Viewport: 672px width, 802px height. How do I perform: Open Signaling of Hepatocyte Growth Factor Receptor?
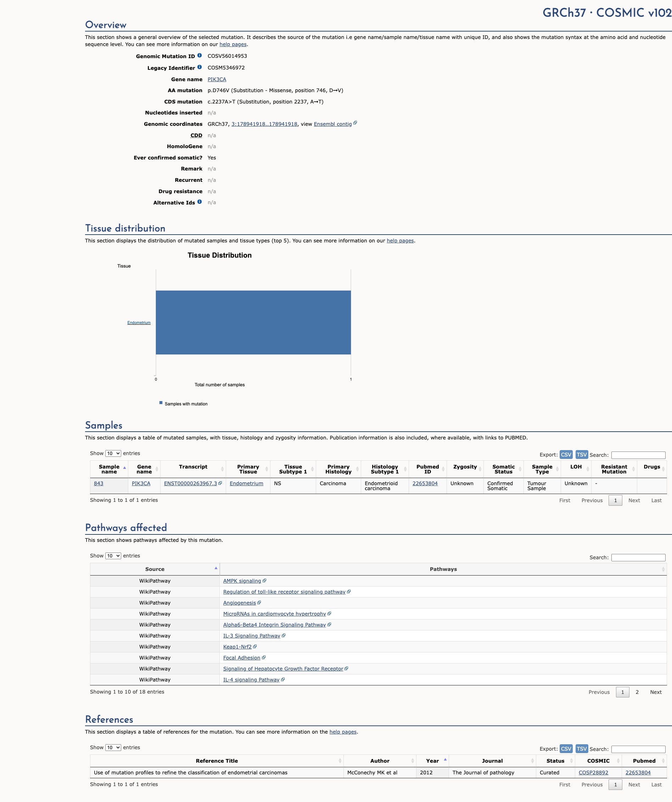click(283, 669)
